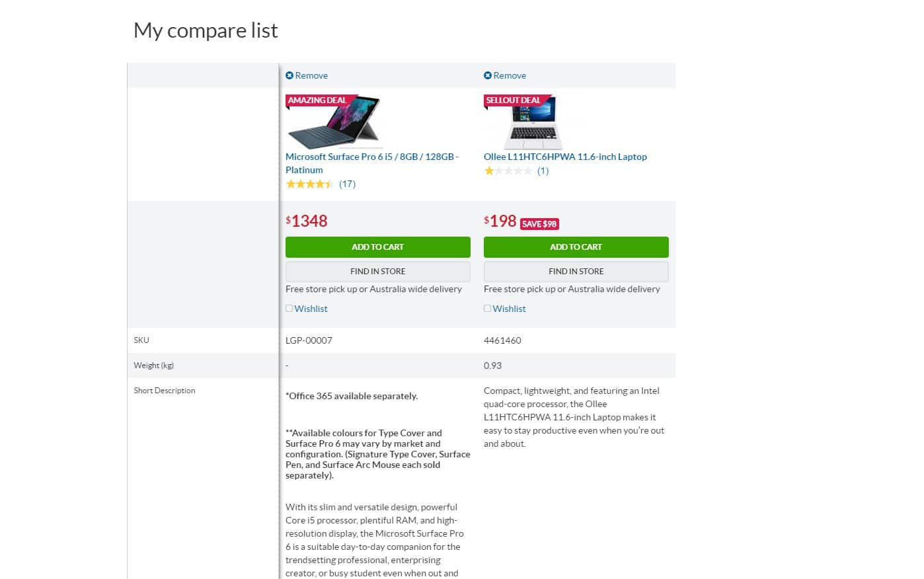The image size is (924, 579).
Task: Open the Microsoft Surface Pro 6 title link
Action: [x=371, y=157]
